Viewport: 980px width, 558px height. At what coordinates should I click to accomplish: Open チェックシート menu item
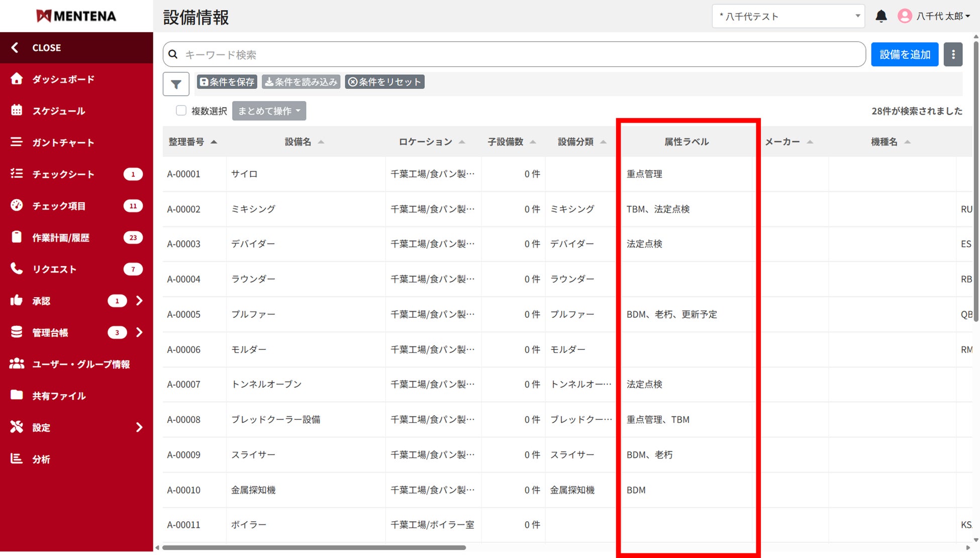click(63, 174)
